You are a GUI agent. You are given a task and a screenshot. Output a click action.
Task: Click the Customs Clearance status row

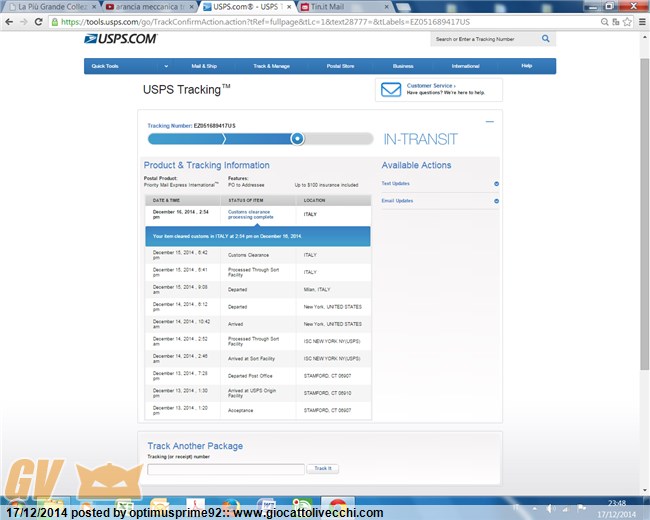coord(258,255)
